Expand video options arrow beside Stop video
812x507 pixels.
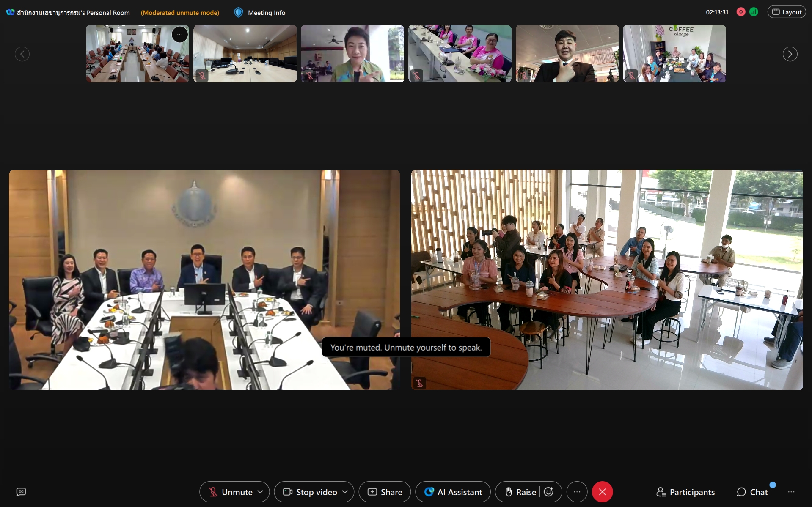[x=345, y=492]
